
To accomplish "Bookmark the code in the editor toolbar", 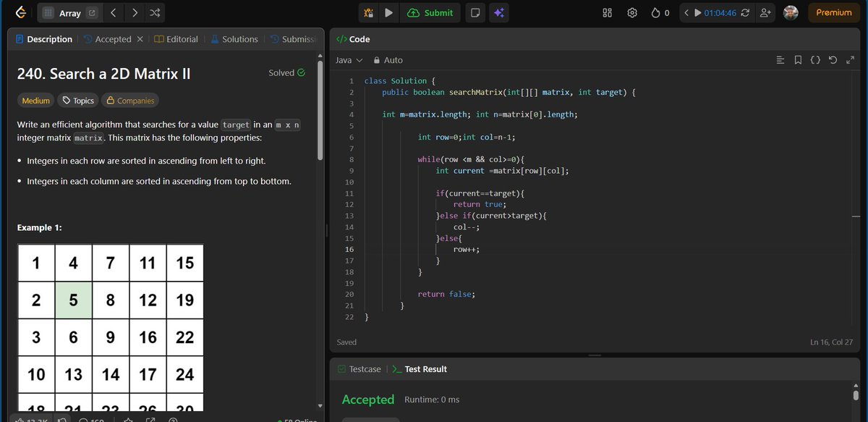I will point(798,60).
